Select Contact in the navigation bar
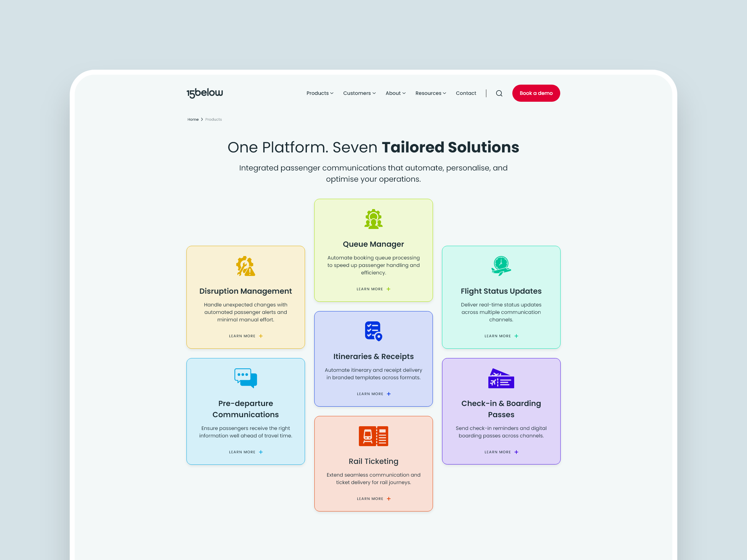The height and width of the screenshot is (560, 747). 466,93
